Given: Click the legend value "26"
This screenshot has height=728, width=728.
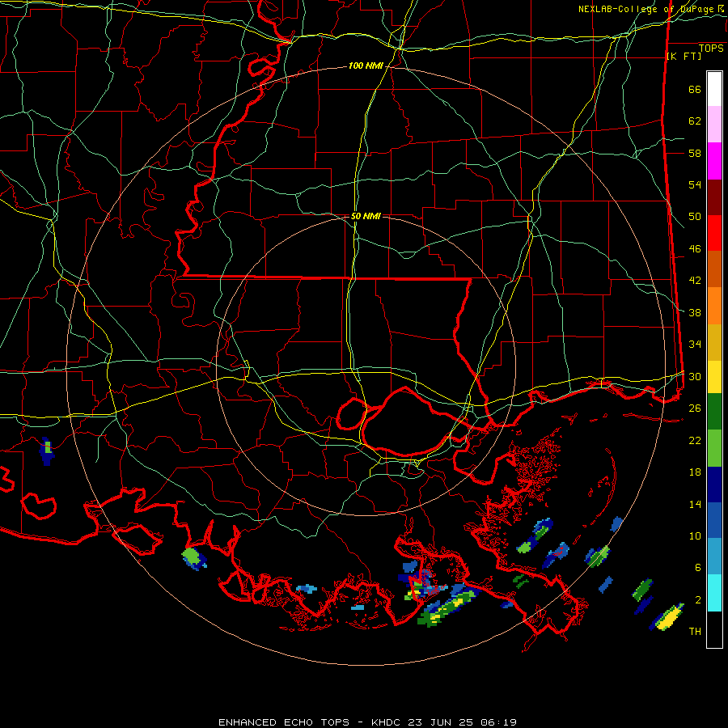Looking at the screenshot, I should [695, 408].
